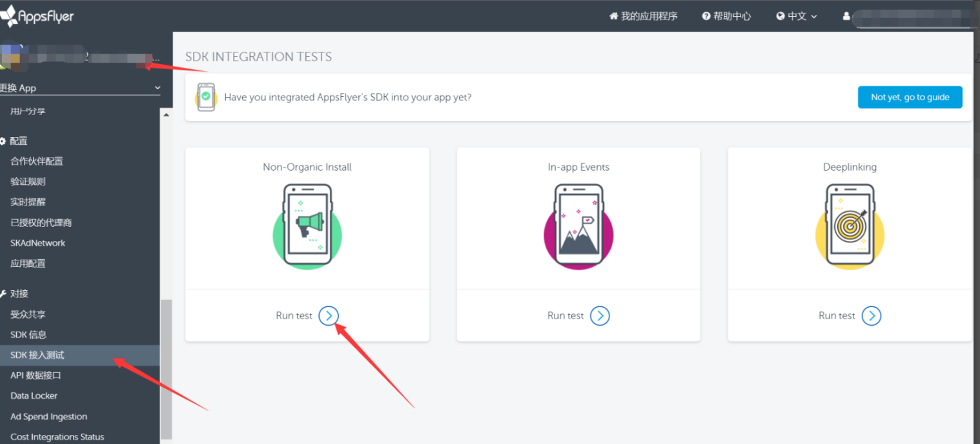
Task: Open API 数据接口 menu item
Action: 36,375
